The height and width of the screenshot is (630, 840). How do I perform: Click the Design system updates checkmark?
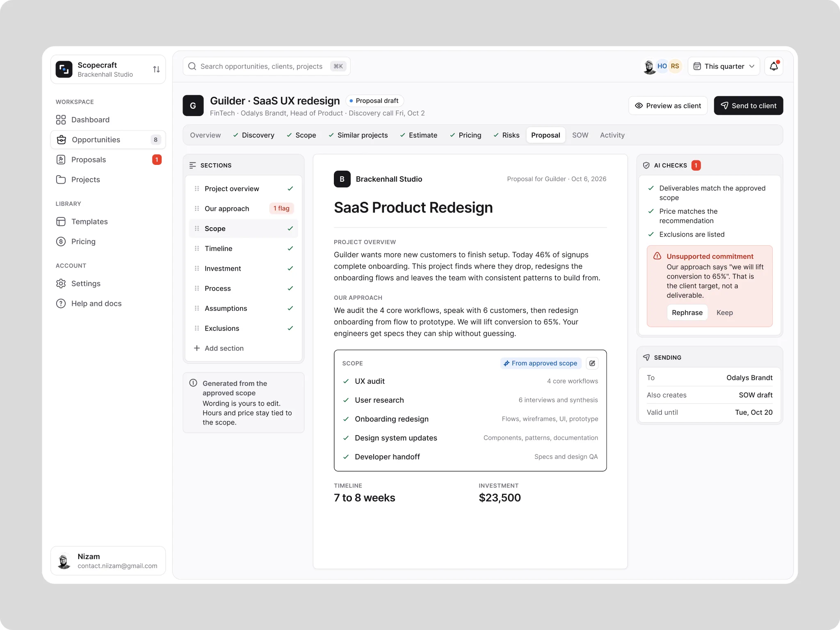(x=346, y=438)
